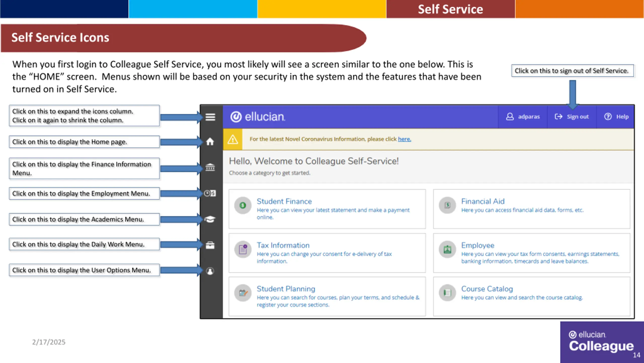Image resolution: width=644 pixels, height=363 pixels.
Task: Click the 'Academics Menu' callout text
Action: 78,219
